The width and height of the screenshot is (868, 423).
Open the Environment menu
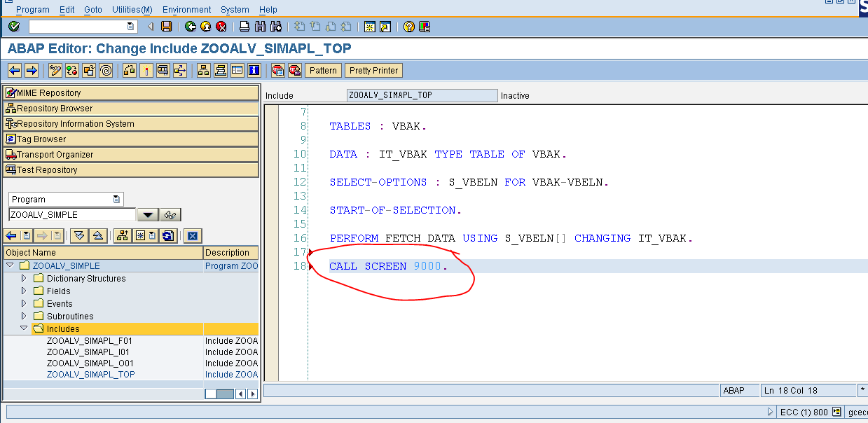click(186, 9)
